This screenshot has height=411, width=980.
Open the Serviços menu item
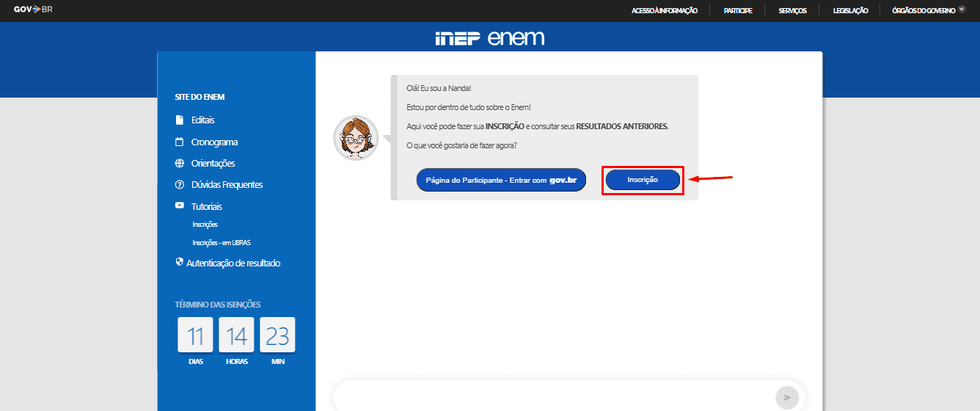(792, 10)
